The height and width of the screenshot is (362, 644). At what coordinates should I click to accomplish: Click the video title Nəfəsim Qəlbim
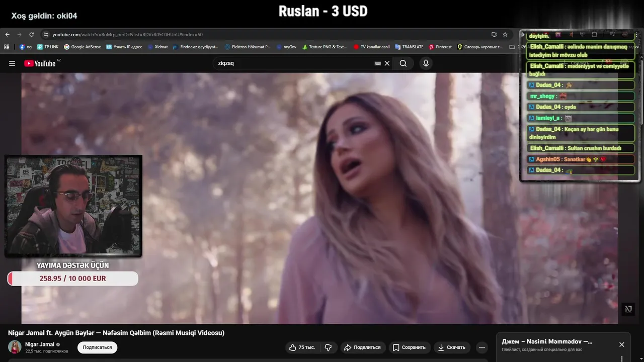116,333
